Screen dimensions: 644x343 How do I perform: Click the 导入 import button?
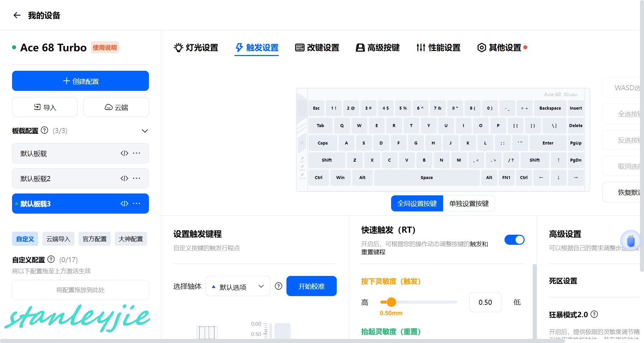tap(45, 107)
